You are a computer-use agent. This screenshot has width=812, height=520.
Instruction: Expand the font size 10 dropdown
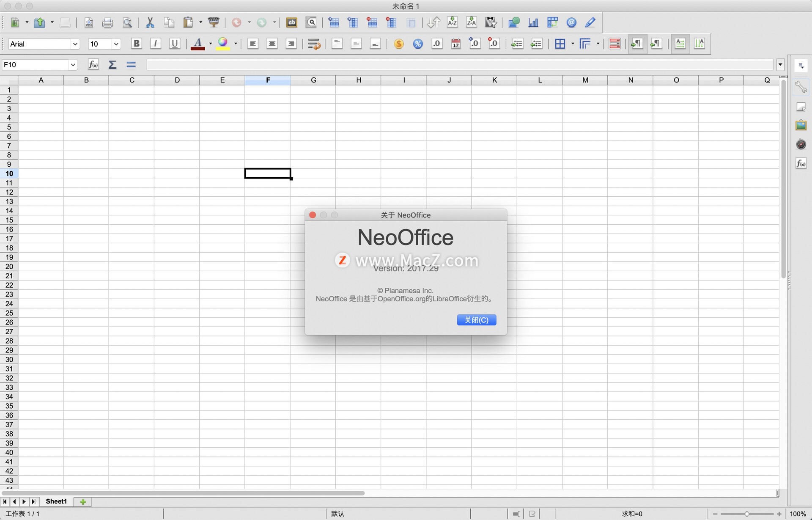click(x=116, y=44)
